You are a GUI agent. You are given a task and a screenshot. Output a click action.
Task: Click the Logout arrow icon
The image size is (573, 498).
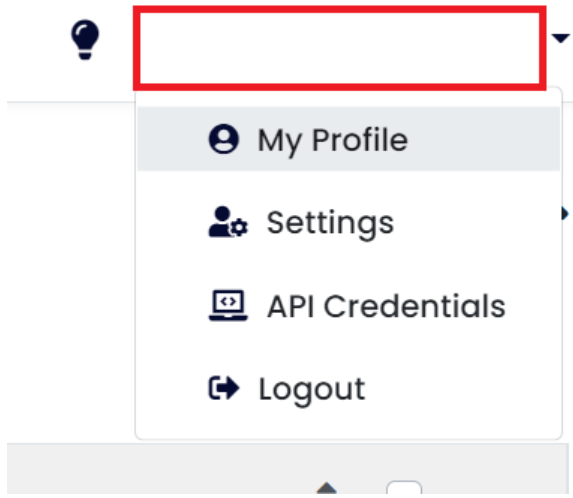(224, 388)
